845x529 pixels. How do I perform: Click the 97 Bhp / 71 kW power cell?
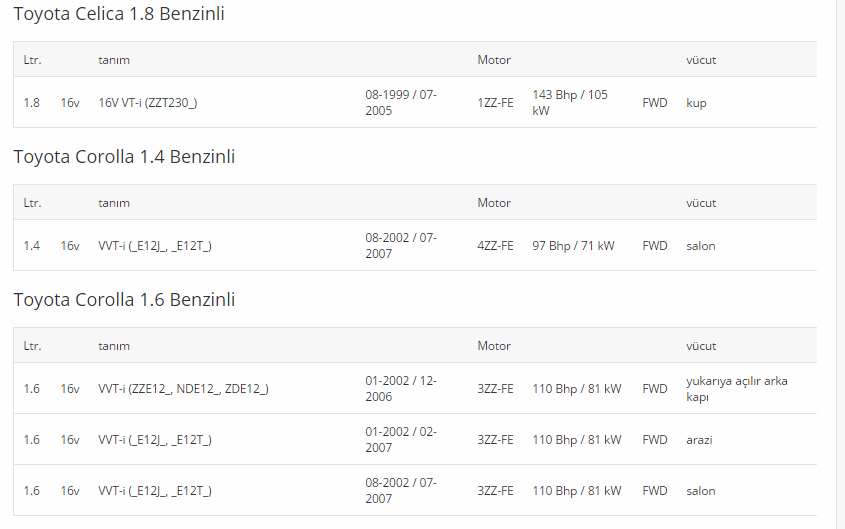(573, 246)
